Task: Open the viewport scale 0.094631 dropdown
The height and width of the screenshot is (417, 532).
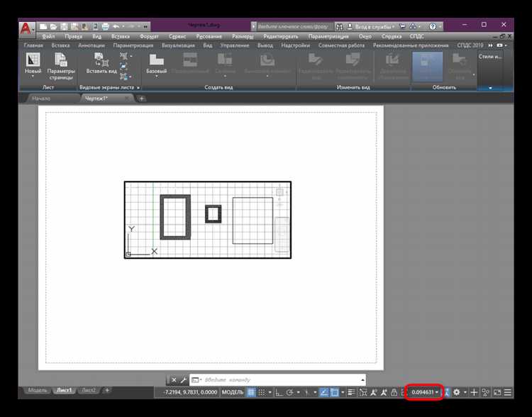Action: 425,392
